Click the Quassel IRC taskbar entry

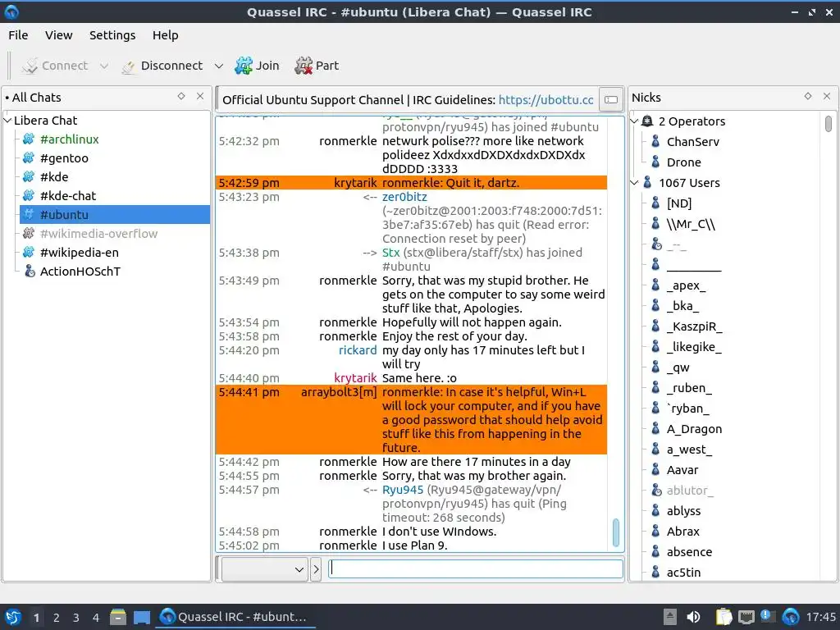(x=235, y=617)
